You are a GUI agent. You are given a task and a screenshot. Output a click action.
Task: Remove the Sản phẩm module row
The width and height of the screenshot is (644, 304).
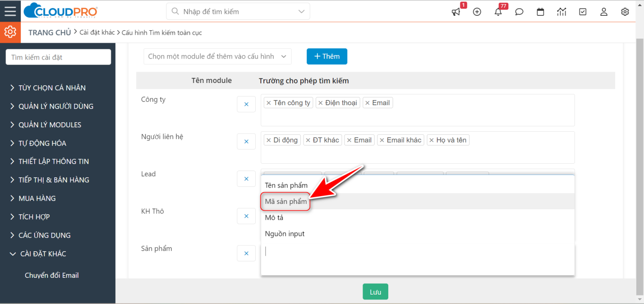pos(246,253)
